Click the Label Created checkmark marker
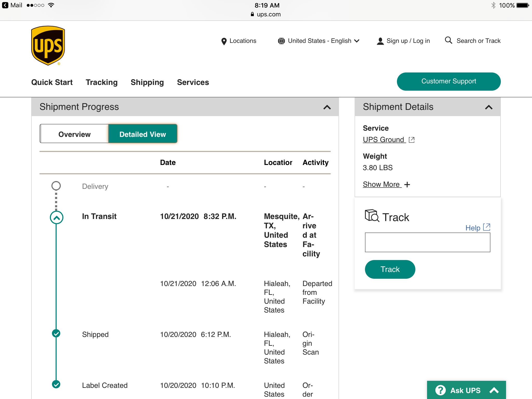 tap(56, 384)
